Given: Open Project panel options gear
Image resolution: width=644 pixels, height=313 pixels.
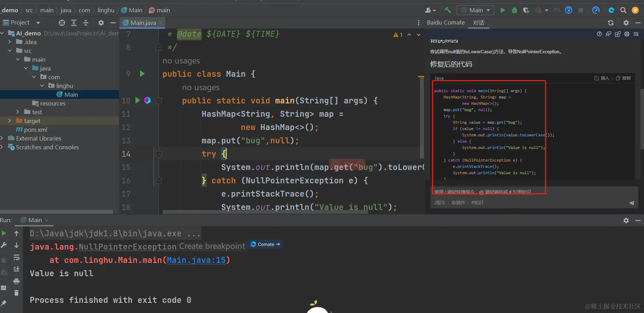Looking at the screenshot, I should click(x=101, y=23).
